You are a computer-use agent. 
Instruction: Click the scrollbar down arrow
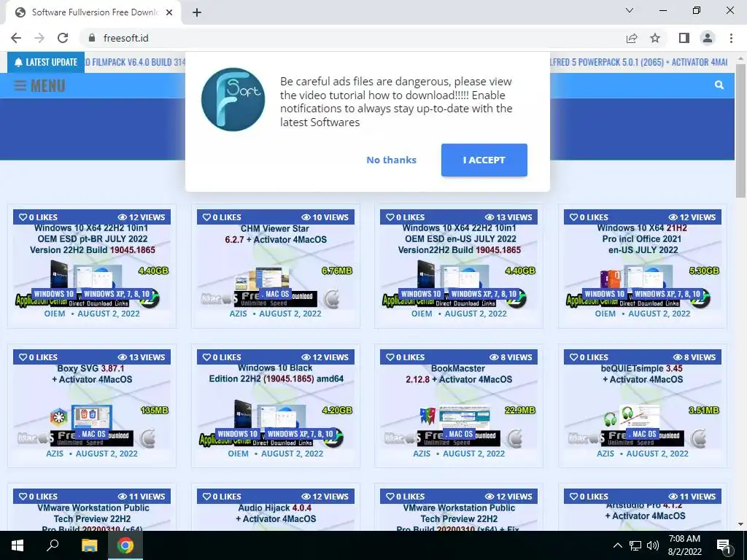pos(740,524)
